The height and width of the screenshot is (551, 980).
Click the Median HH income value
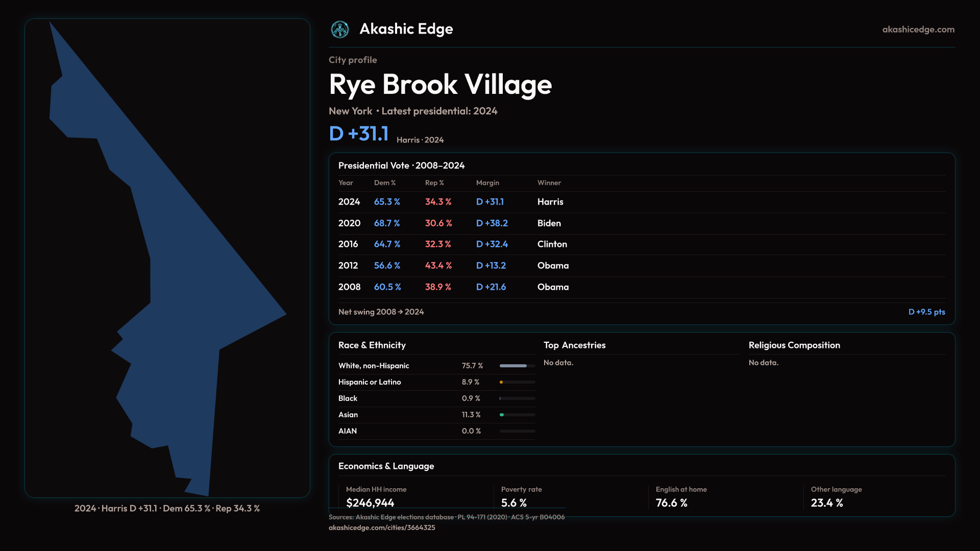point(370,503)
